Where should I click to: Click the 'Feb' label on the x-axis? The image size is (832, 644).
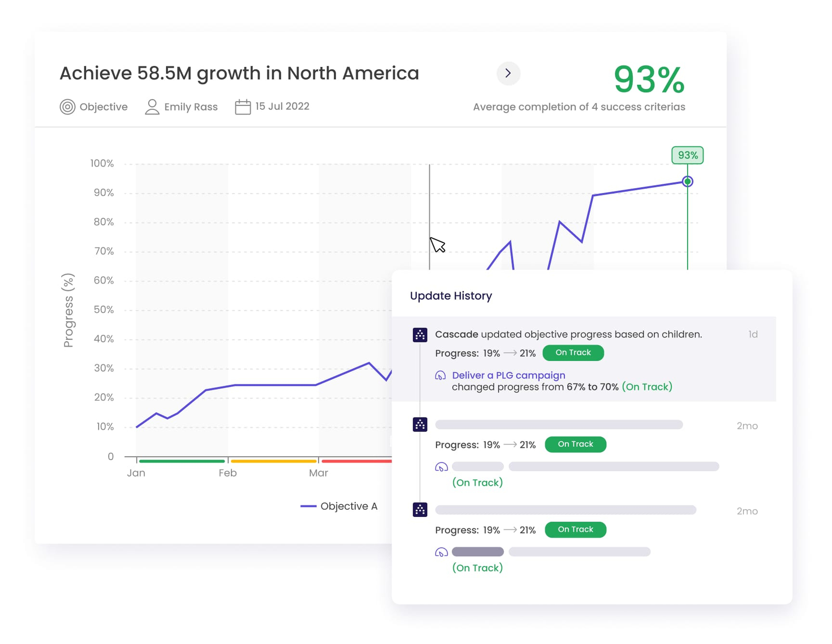tap(228, 473)
